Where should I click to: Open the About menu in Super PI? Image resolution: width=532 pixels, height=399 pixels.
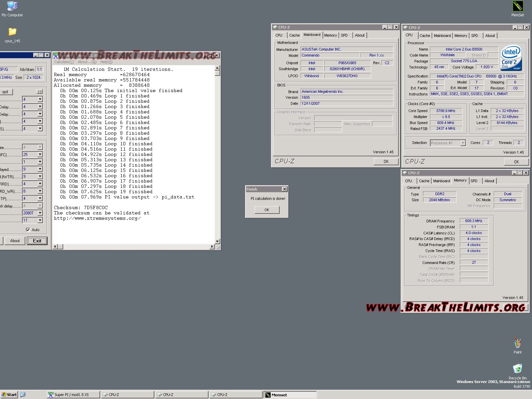coord(87,62)
